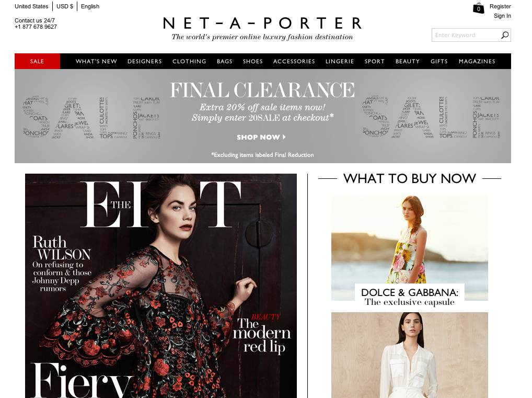Open the United States country selector
Image resolution: width=532 pixels, height=398 pixels.
(31, 6)
